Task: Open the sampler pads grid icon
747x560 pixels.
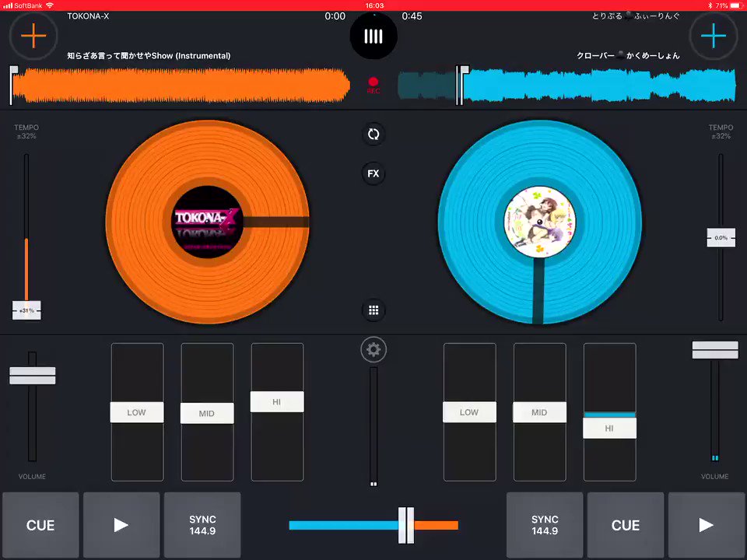Action: pos(373,310)
